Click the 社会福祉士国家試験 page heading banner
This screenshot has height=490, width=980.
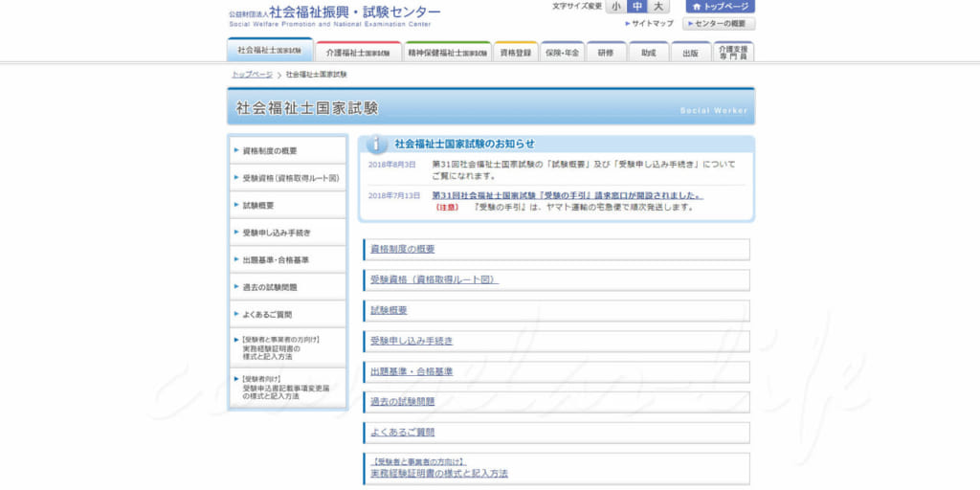click(x=491, y=107)
